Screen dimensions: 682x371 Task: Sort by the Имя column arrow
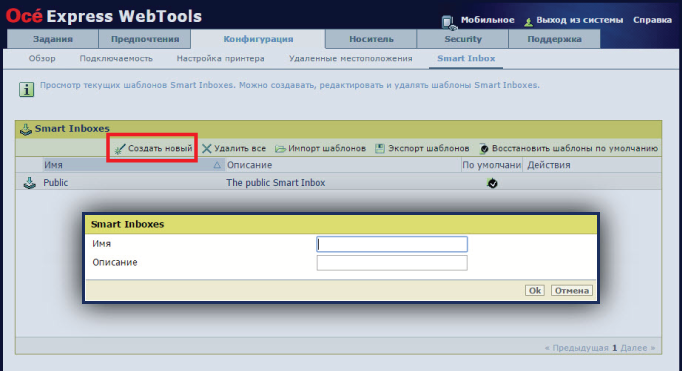[x=217, y=165]
